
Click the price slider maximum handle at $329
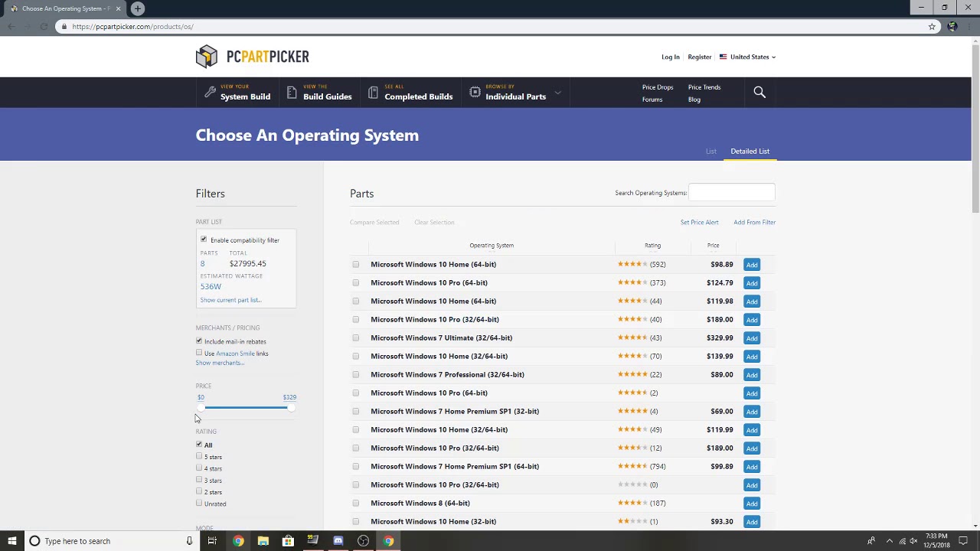pos(289,407)
